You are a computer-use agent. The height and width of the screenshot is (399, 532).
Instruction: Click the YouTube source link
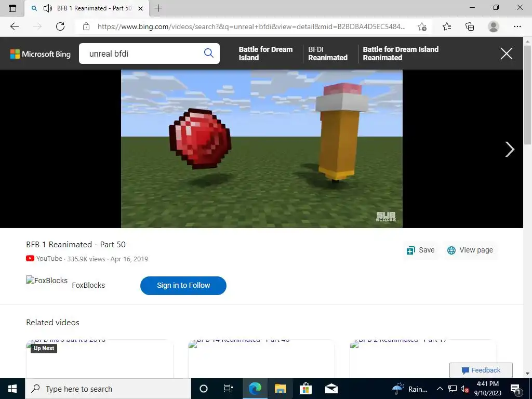click(44, 259)
